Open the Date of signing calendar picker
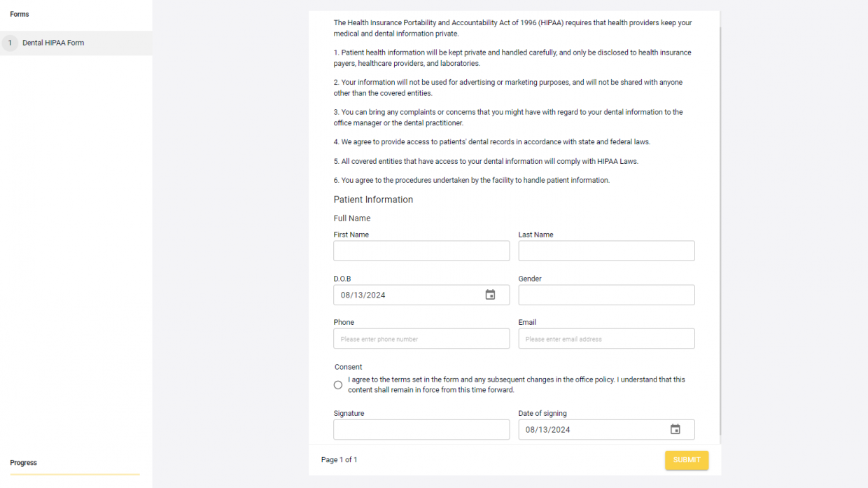This screenshot has width=868, height=488. (x=674, y=429)
